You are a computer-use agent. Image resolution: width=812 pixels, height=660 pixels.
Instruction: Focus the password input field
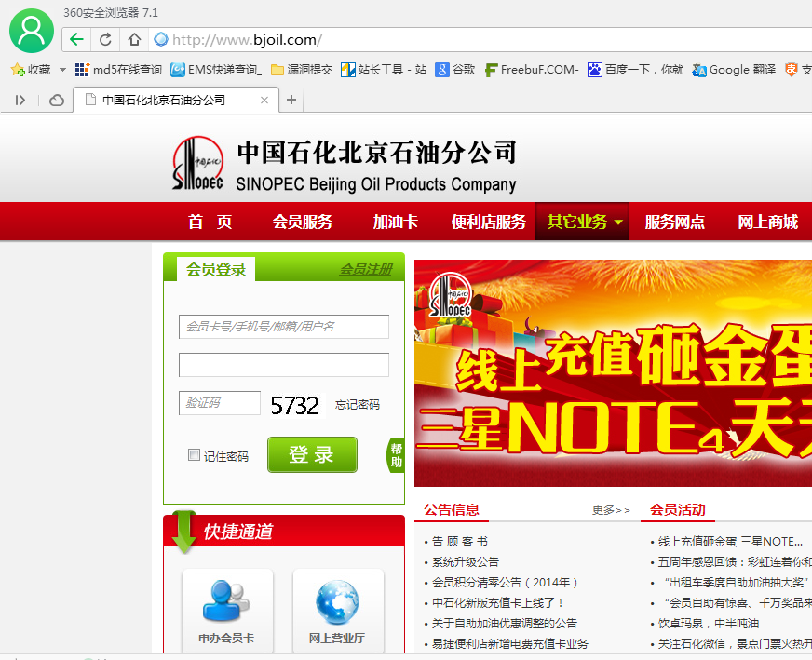coord(284,365)
